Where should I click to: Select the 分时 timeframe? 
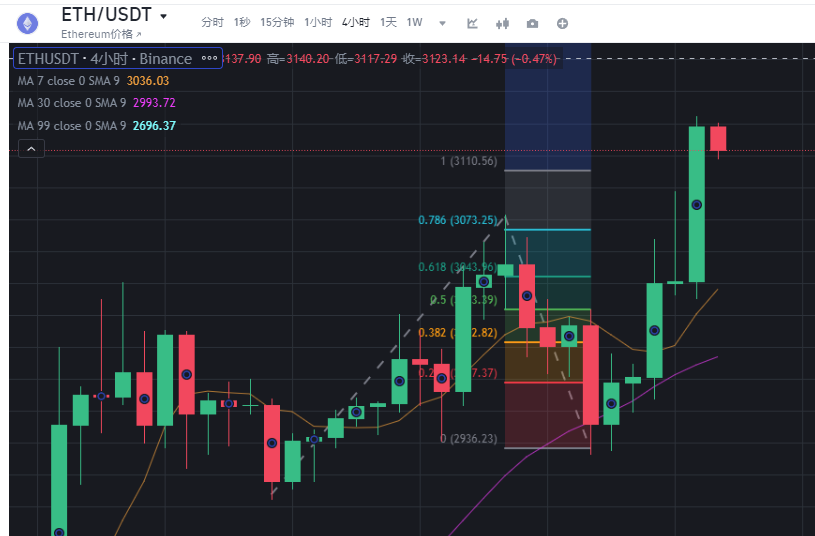coord(212,22)
